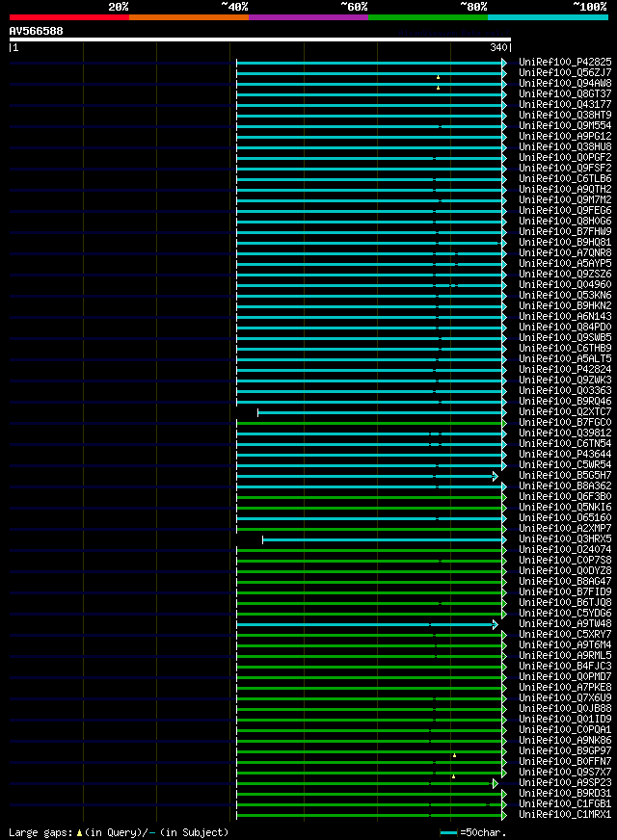
Task: Click the green arrowhead on UniRef100_B7FGC0 alignment
Action: click(504, 423)
